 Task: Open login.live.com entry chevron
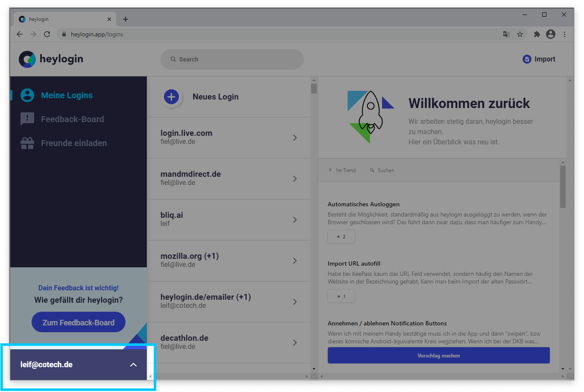(x=295, y=137)
